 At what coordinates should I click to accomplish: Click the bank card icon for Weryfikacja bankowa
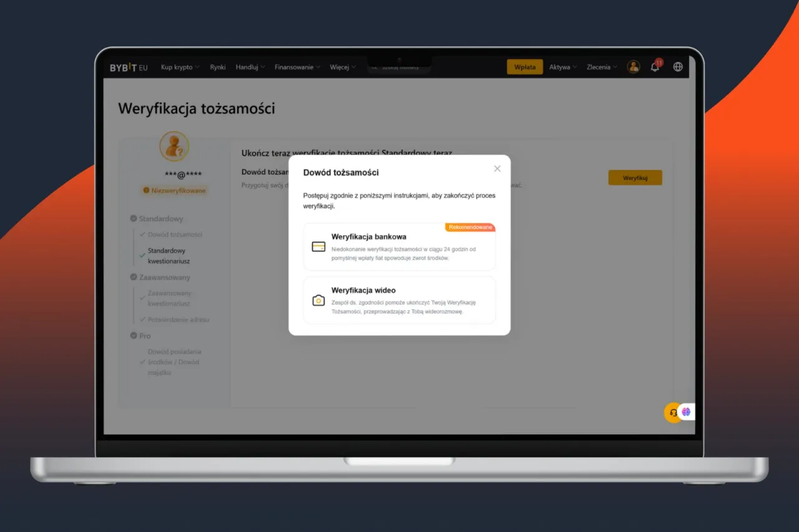tap(318, 247)
